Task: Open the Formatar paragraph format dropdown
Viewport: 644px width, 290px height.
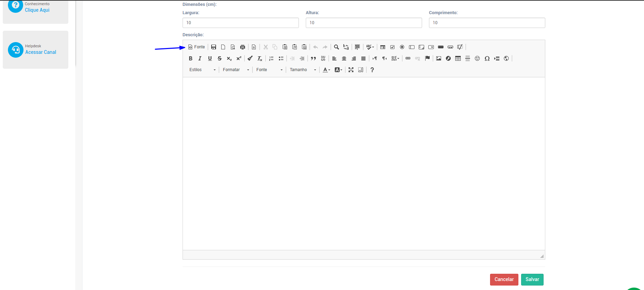Action: tap(236, 70)
